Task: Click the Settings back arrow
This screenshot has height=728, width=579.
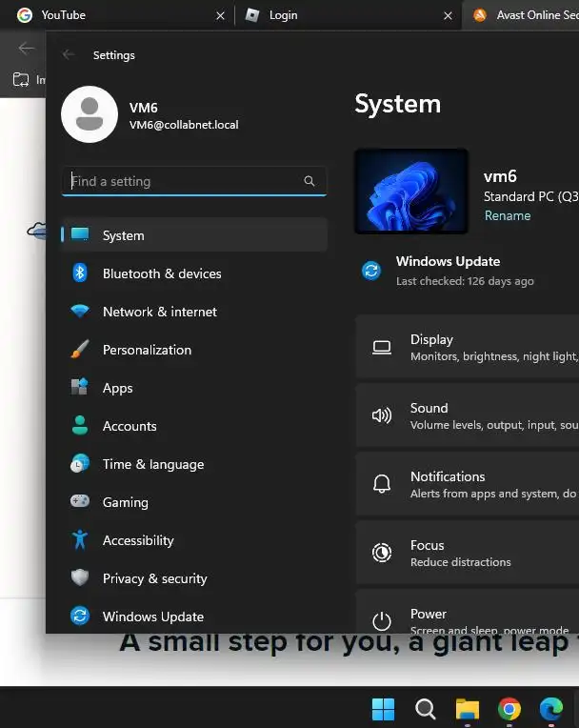Action: (69, 54)
